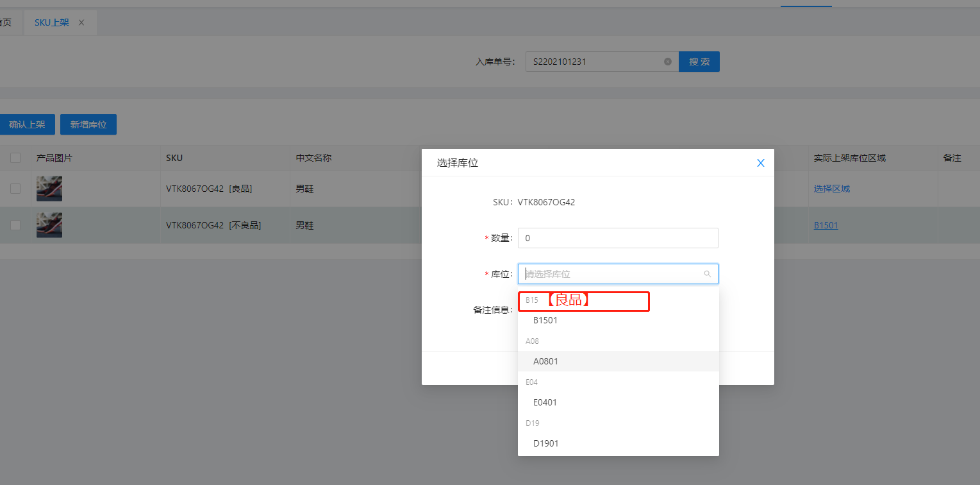Check the VTK8067OG42 良品 row checkbox
Image resolution: width=980 pixels, height=485 pixels.
15,189
